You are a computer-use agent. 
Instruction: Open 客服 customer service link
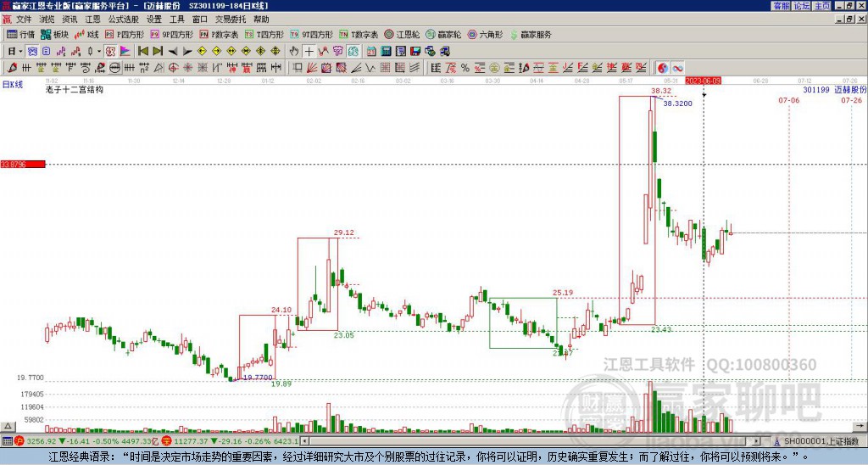781,6
